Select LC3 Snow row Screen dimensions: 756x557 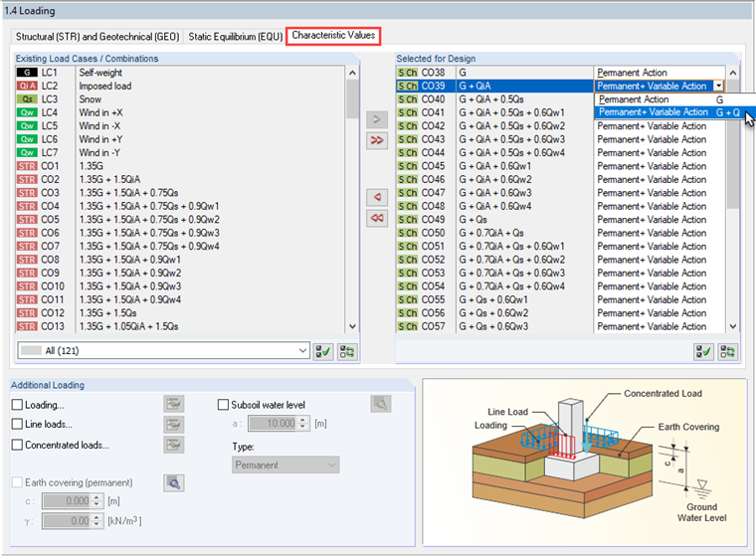coord(180,99)
